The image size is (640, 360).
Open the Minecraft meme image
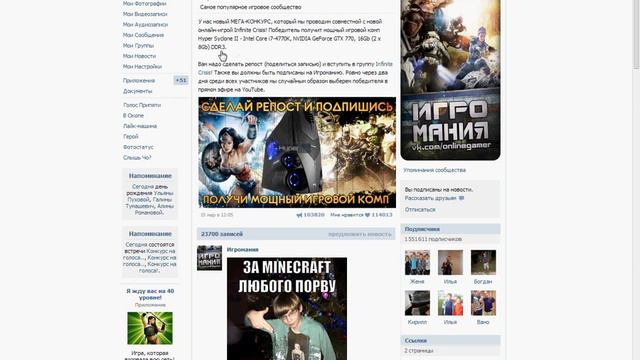[x=287, y=309]
